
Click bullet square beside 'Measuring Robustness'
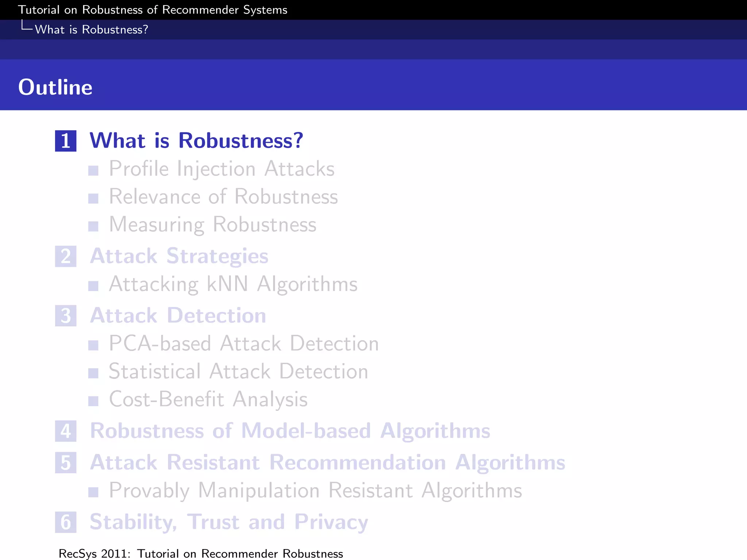coord(93,226)
